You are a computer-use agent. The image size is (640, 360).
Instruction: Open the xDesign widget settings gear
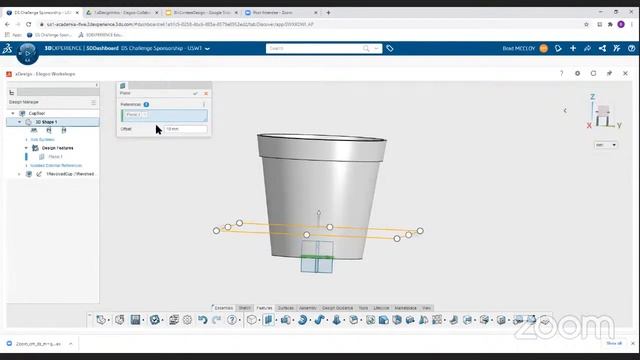pos(578,73)
